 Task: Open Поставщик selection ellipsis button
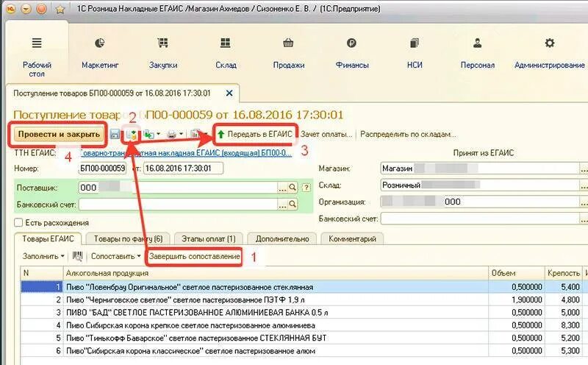point(282,188)
